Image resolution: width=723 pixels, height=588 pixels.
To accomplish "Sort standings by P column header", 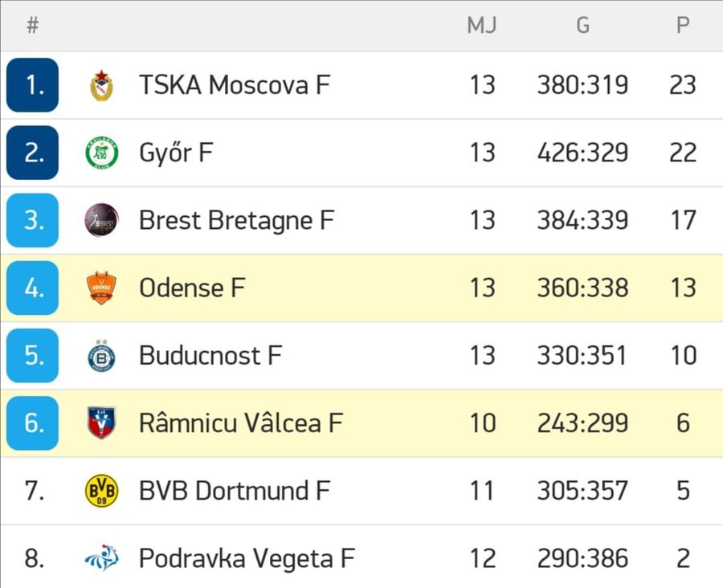I will (x=683, y=25).
